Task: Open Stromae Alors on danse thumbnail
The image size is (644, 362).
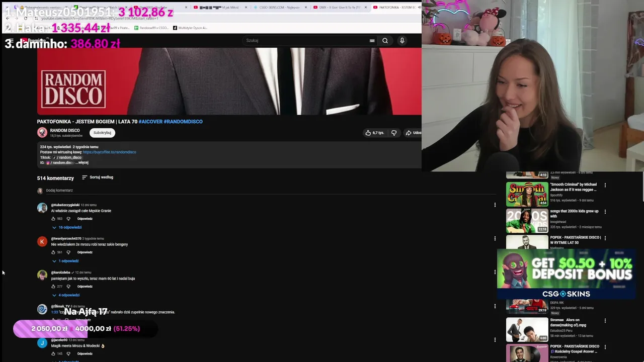Action: tap(527, 329)
